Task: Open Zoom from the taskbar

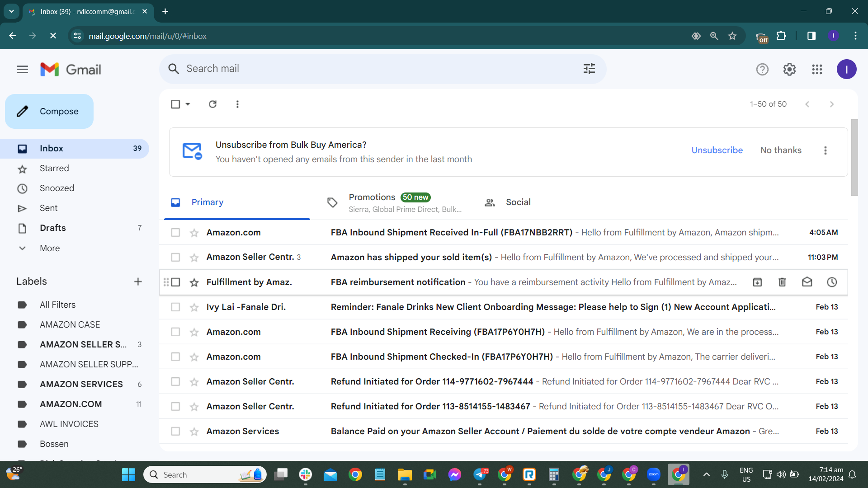Action: pyautogui.click(x=654, y=474)
